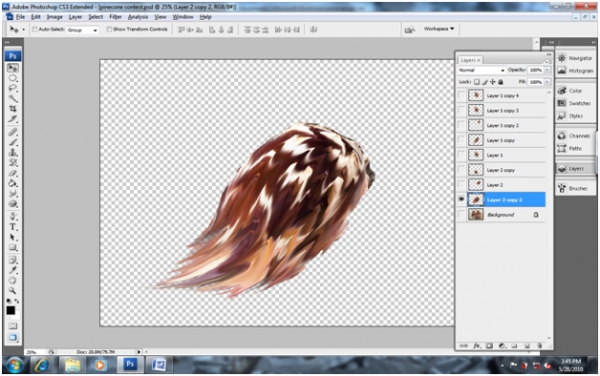600x376 pixels.
Task: Click the add layer mask icon
Action: (489, 346)
